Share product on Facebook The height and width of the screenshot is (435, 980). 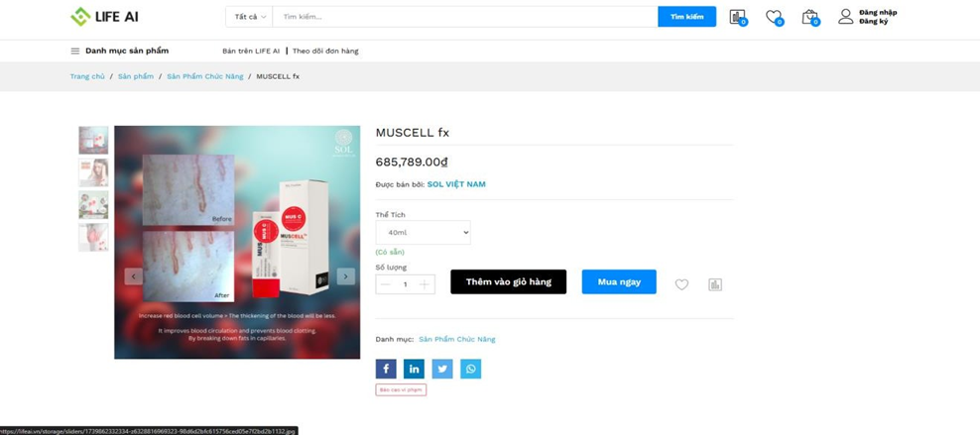(386, 369)
